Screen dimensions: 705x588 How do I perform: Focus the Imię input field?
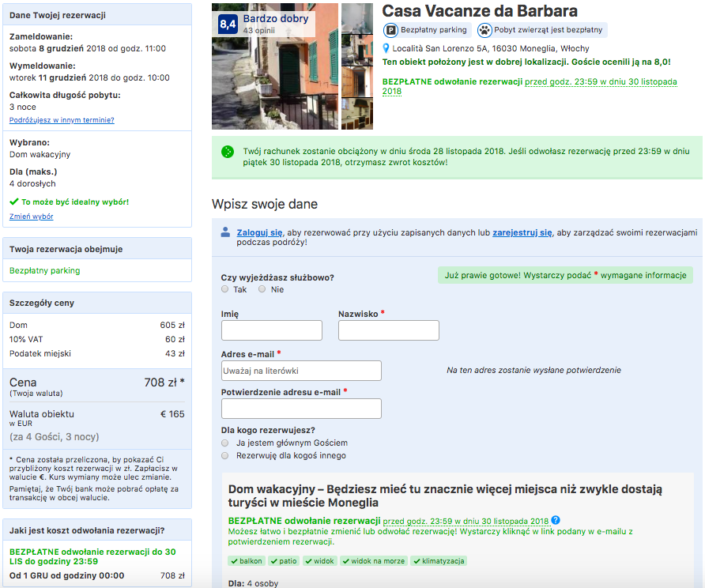pos(272,330)
